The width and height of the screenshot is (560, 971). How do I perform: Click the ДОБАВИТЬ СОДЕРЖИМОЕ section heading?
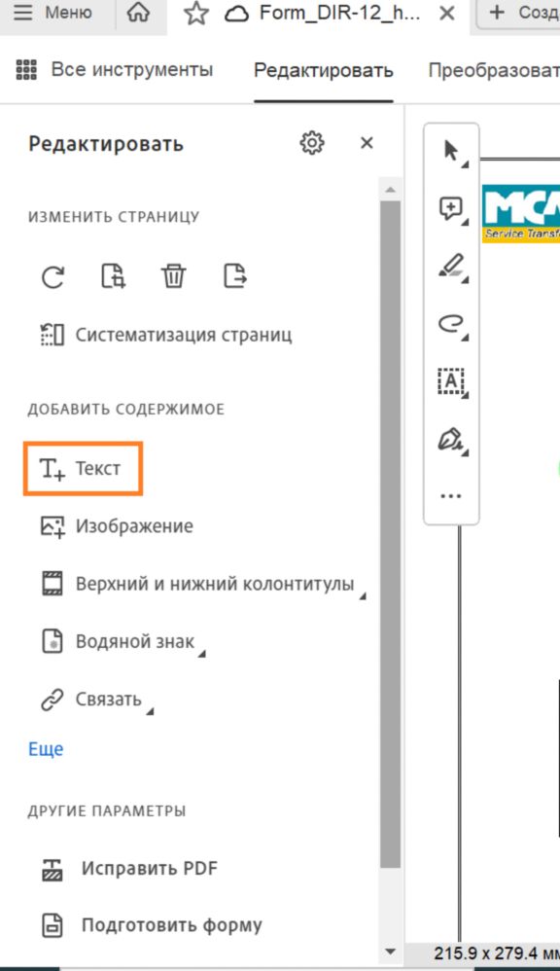126,410
